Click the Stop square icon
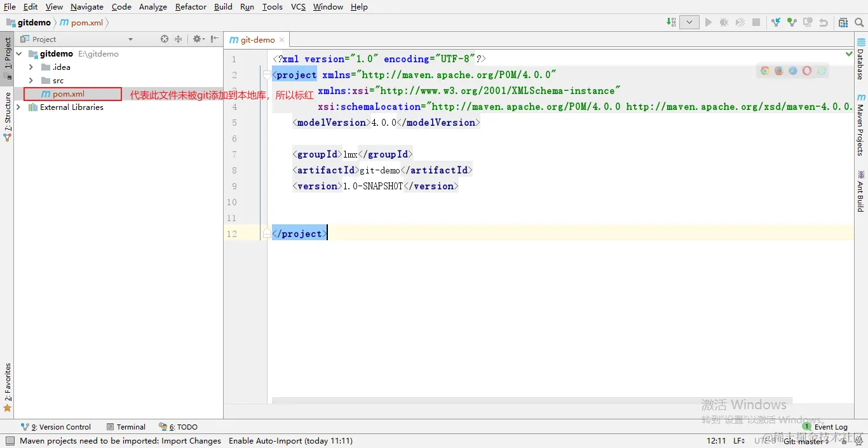Viewport: 868px width, 448px height. click(756, 22)
